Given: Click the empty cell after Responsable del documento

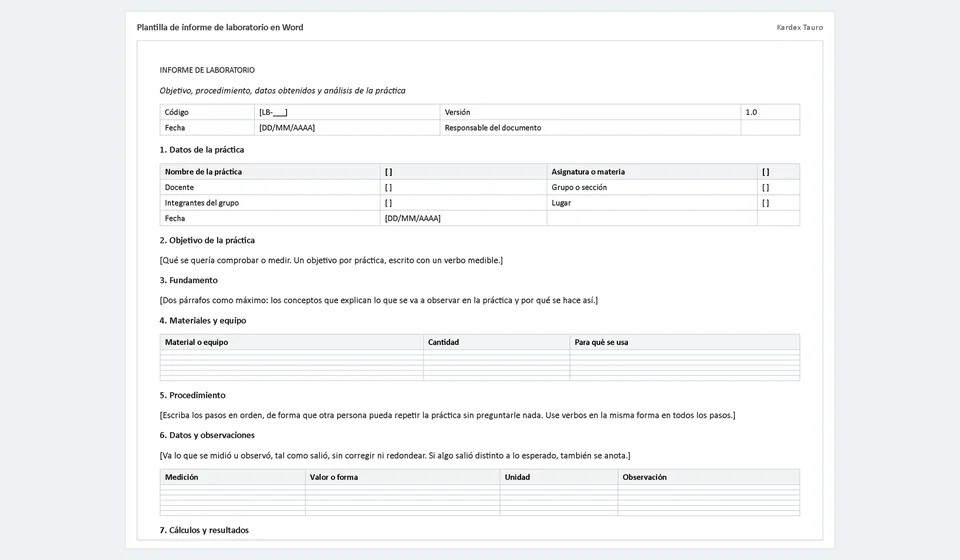Looking at the screenshot, I should (770, 128).
